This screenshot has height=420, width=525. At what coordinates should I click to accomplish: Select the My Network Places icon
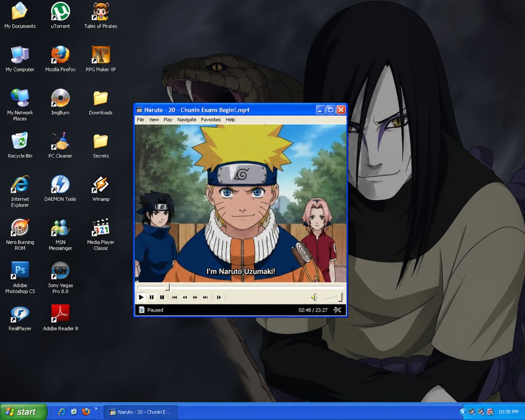[x=20, y=105]
